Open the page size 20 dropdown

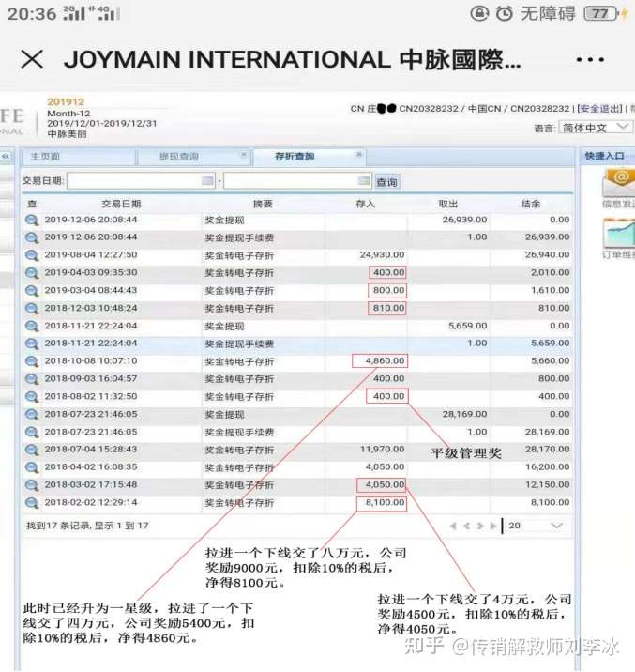click(536, 526)
